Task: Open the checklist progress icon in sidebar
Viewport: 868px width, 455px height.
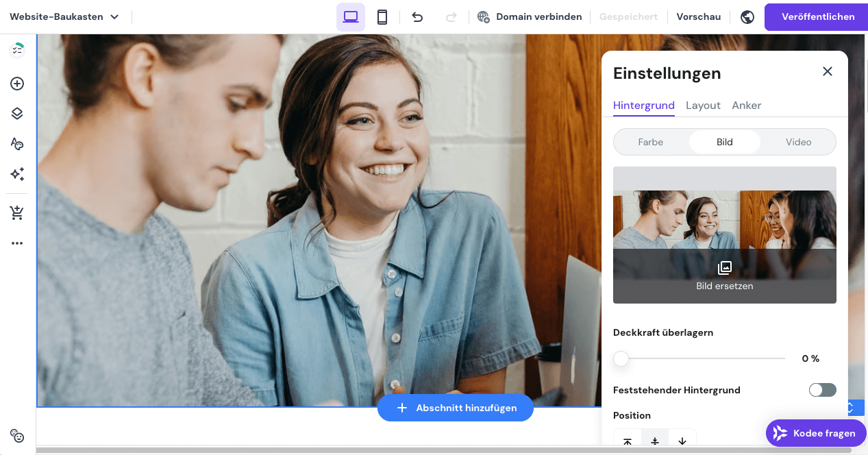Action: pyautogui.click(x=17, y=49)
